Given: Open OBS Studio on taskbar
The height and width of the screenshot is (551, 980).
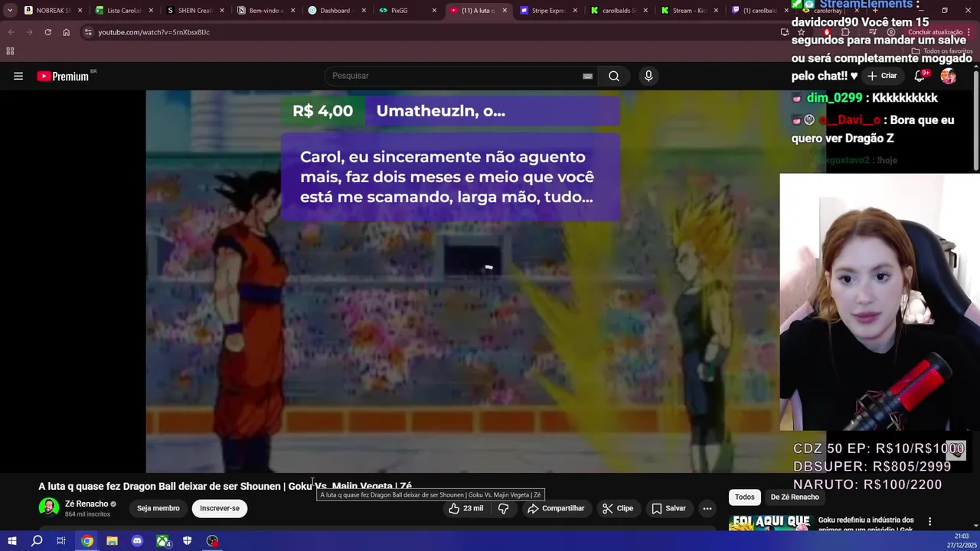Looking at the screenshot, I should point(212,541).
